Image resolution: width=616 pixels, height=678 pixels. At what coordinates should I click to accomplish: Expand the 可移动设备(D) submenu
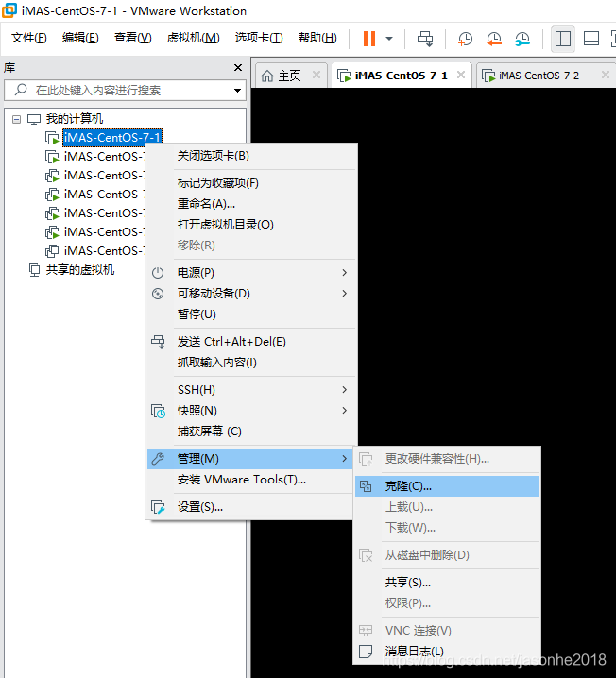coord(252,293)
